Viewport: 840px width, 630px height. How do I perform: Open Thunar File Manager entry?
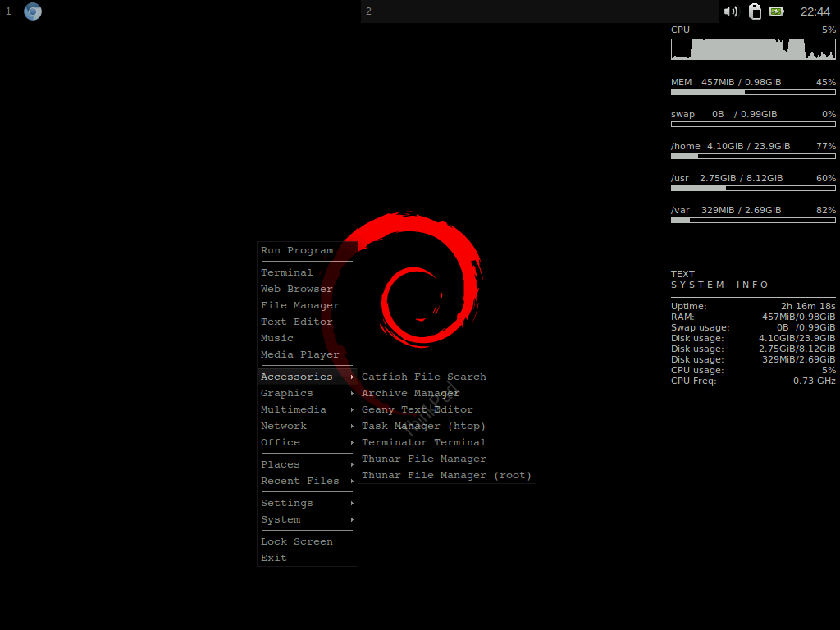pos(447,459)
